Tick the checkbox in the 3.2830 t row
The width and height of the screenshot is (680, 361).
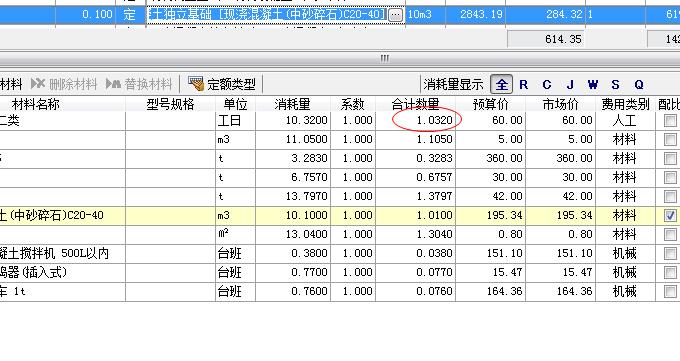pyautogui.click(x=670, y=158)
